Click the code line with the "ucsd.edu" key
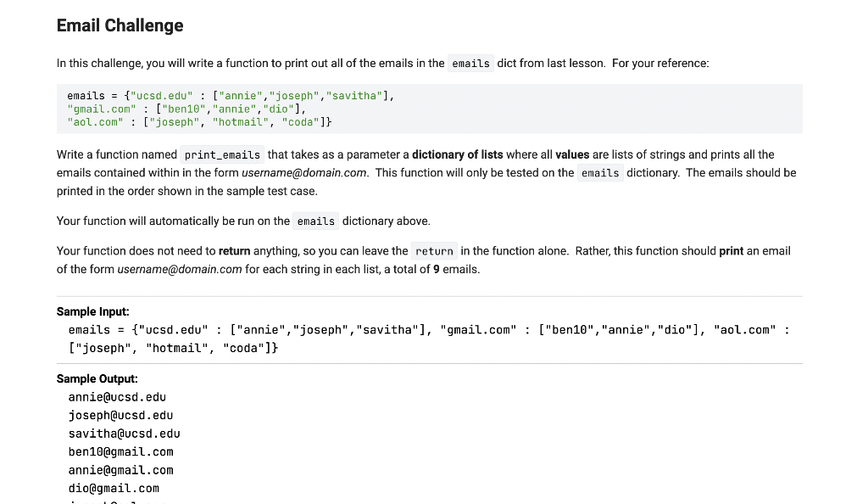 231,96
